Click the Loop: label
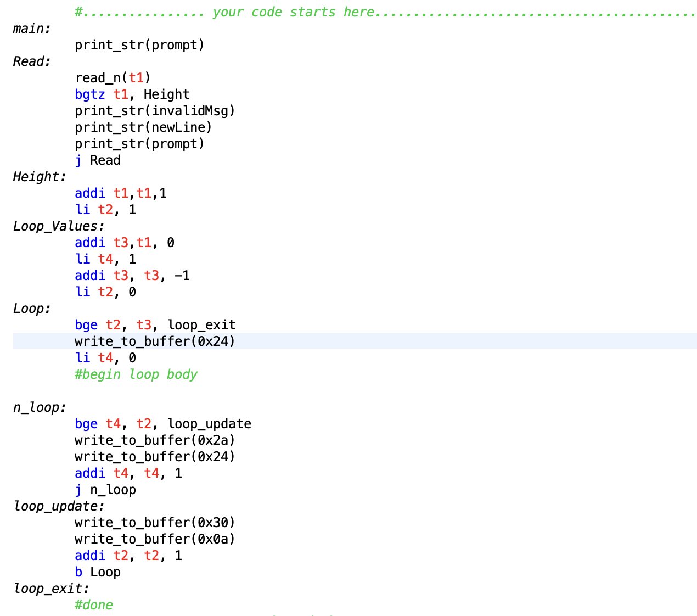 click(x=30, y=308)
